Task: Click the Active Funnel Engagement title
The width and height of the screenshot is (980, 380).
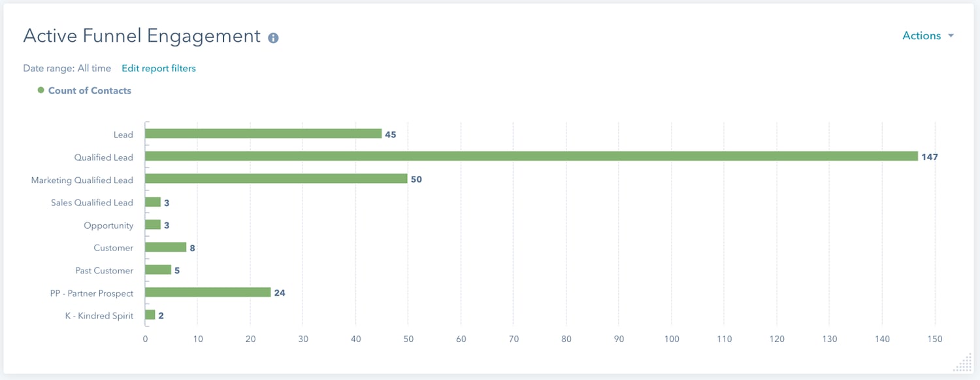Action: point(142,36)
